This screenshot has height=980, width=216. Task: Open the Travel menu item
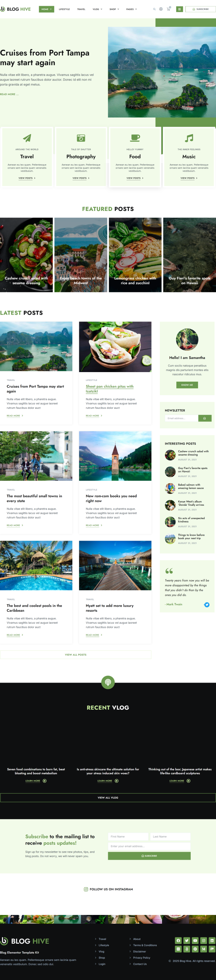81,9
